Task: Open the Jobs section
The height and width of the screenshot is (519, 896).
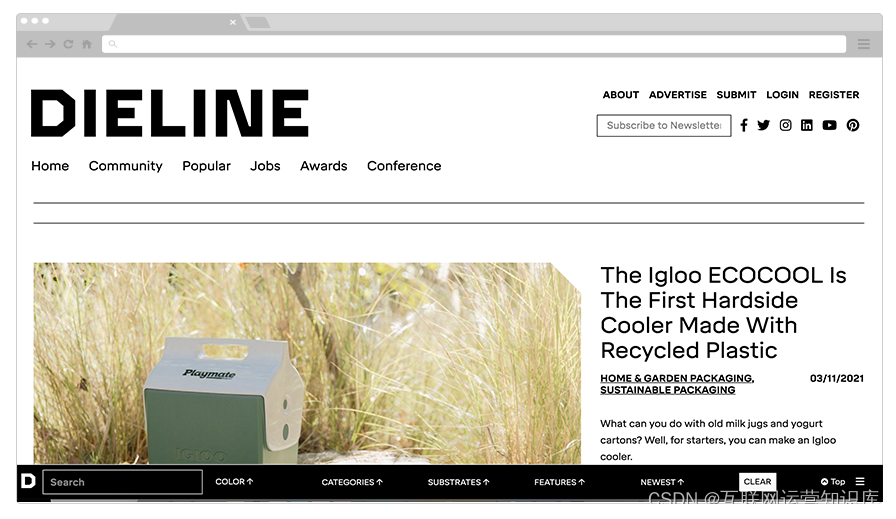Action: point(265,166)
